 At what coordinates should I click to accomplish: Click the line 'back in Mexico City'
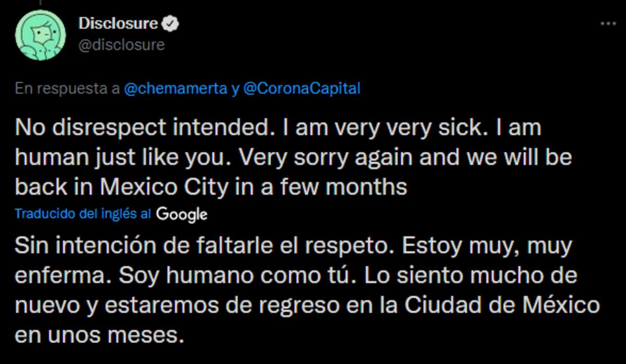click(211, 187)
